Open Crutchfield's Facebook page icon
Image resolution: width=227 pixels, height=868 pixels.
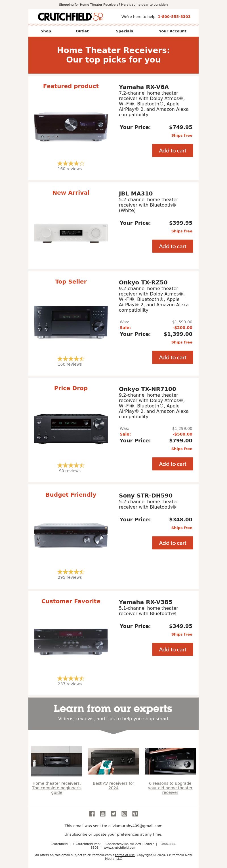92,814
